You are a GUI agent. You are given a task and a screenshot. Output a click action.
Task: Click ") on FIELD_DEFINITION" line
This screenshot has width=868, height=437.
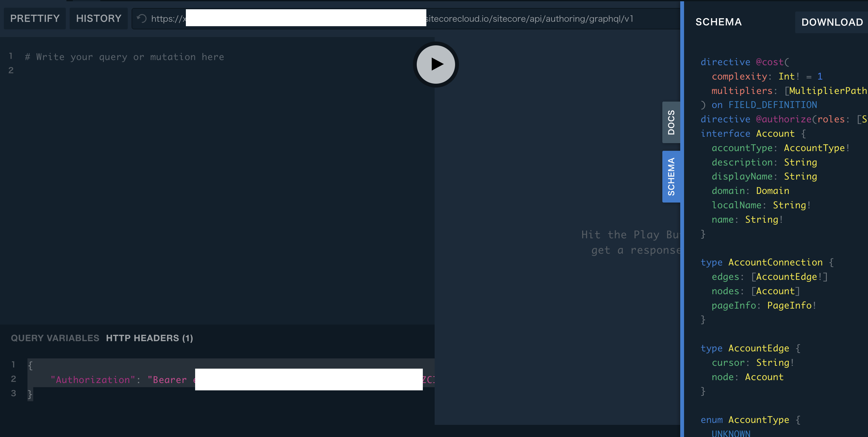point(759,105)
